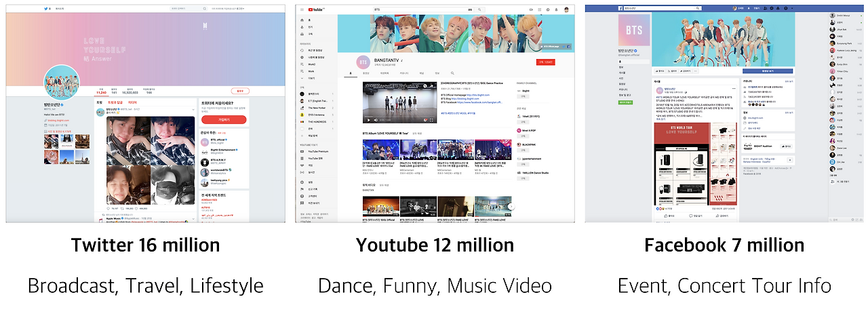Image resolution: width=868 pixels, height=318 pixels.
Task: Click the red subscribe button on BANGTANTV
Action: [x=545, y=62]
